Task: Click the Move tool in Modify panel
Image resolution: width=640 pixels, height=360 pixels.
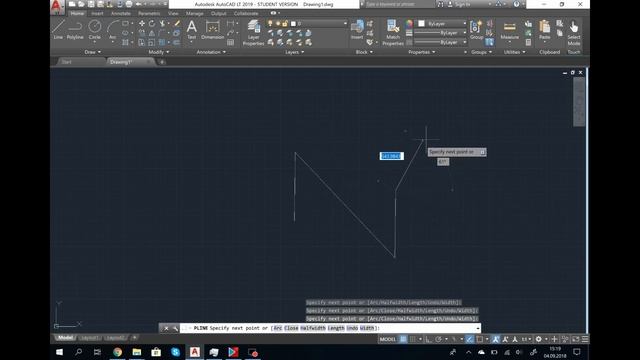Action: [142, 24]
